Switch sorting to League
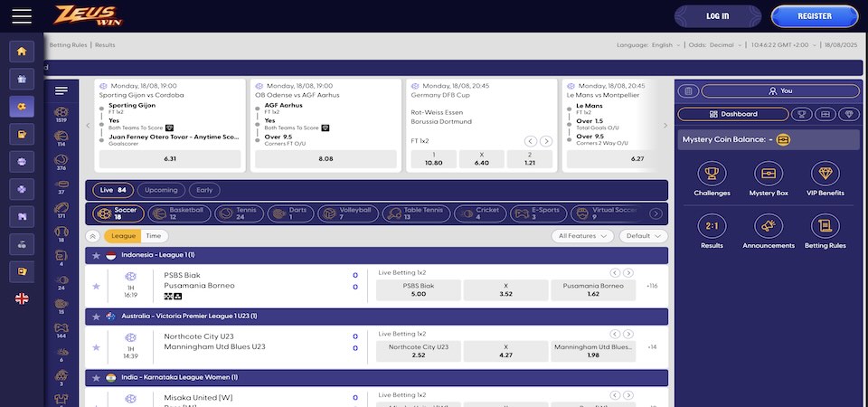This screenshot has width=868, height=407. [123, 236]
